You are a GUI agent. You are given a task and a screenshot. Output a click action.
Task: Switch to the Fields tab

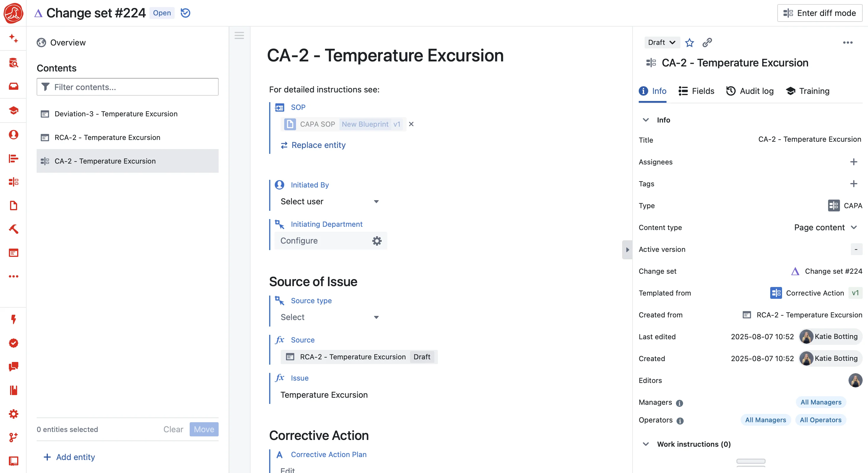(696, 91)
